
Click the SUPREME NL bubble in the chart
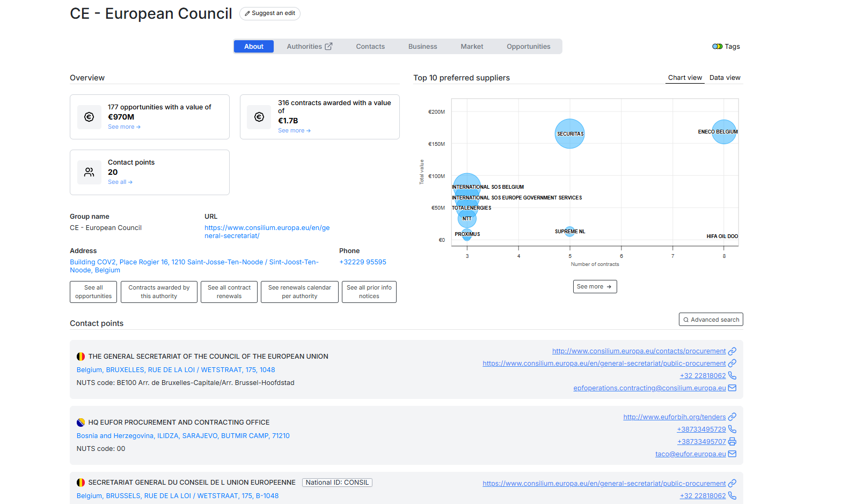click(x=570, y=232)
